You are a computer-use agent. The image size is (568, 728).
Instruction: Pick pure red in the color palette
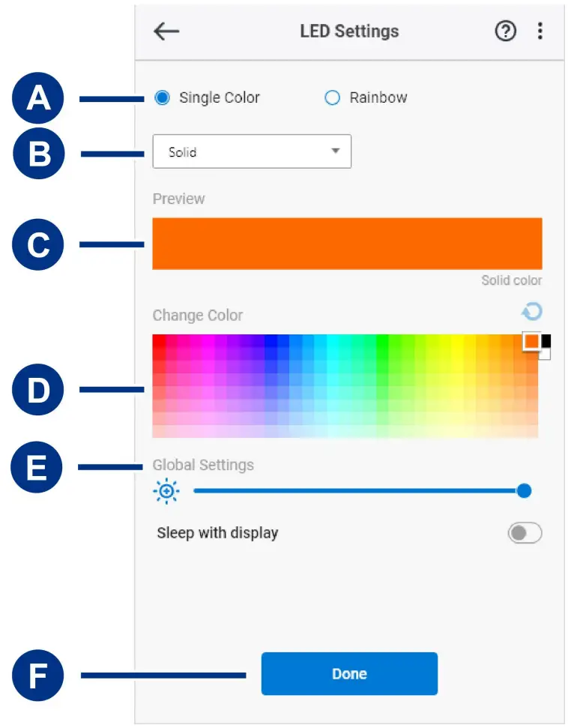[159, 341]
